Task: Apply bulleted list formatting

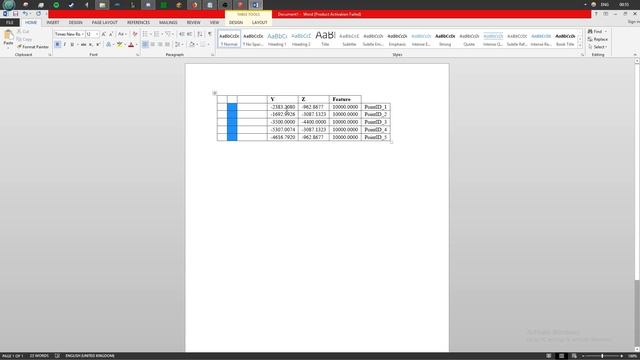Action: pos(145,34)
